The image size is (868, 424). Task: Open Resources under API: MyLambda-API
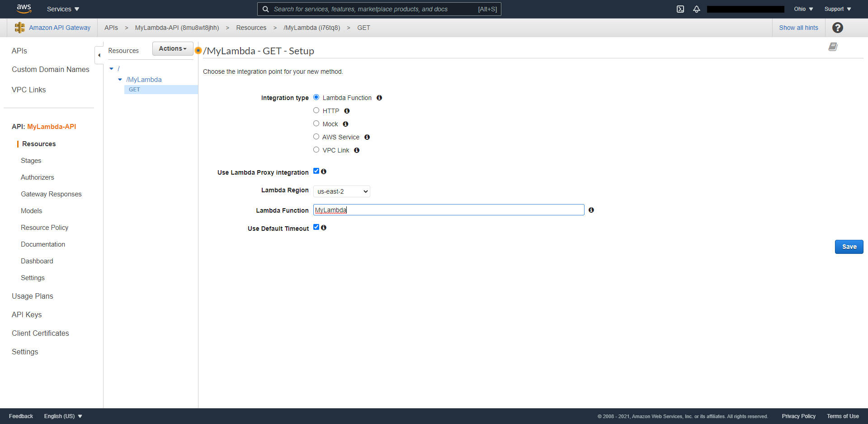[39, 144]
